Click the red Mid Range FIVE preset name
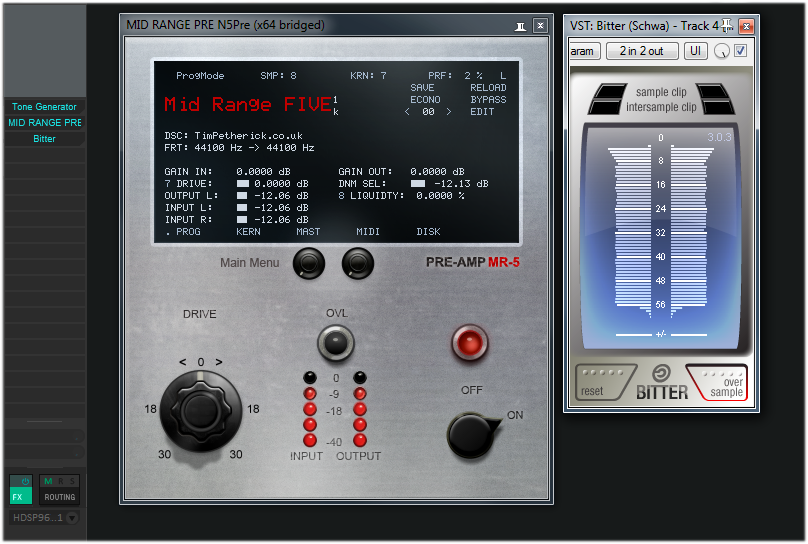808x544 pixels. coord(247,105)
